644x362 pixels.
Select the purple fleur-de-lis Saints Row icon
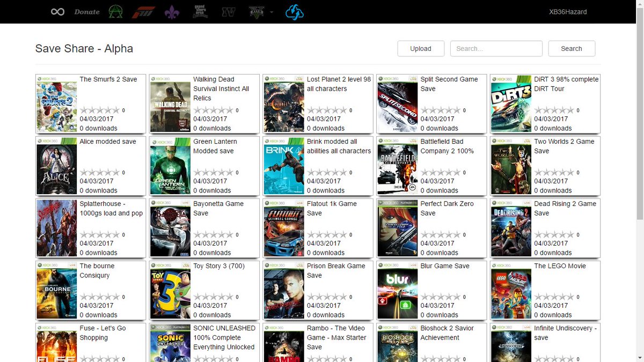[172, 12]
